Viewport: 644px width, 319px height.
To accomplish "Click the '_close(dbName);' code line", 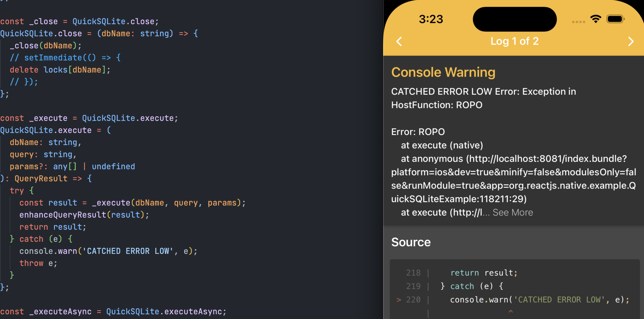I will [x=46, y=46].
